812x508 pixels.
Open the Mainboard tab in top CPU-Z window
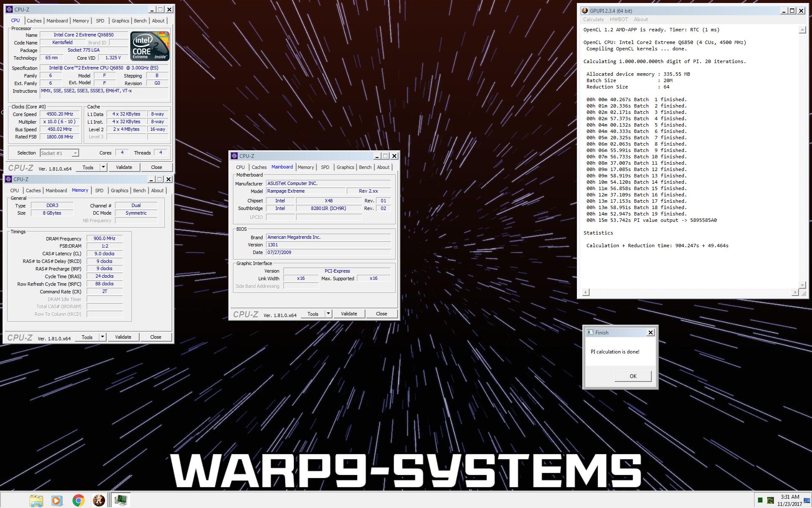pyautogui.click(x=57, y=21)
